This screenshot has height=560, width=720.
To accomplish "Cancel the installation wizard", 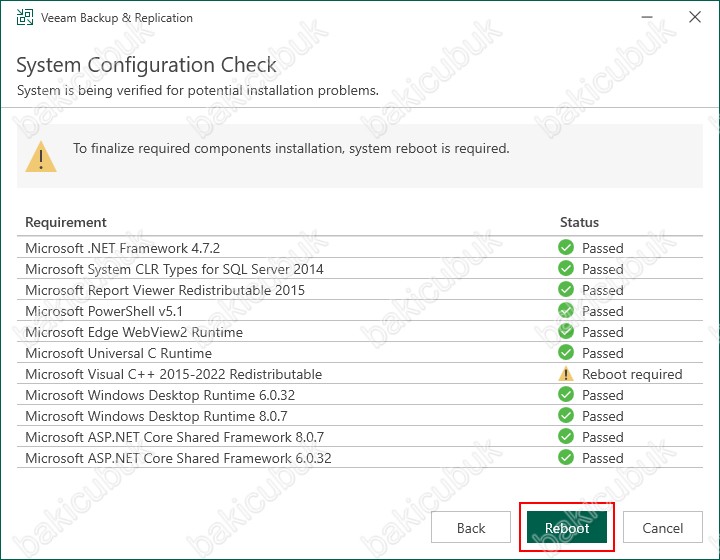I will (663, 527).
